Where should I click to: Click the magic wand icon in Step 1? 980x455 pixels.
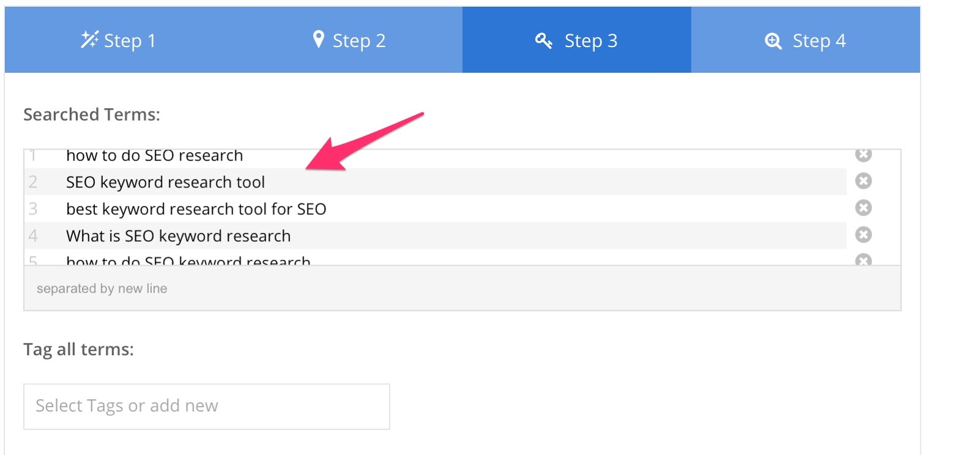coord(89,40)
